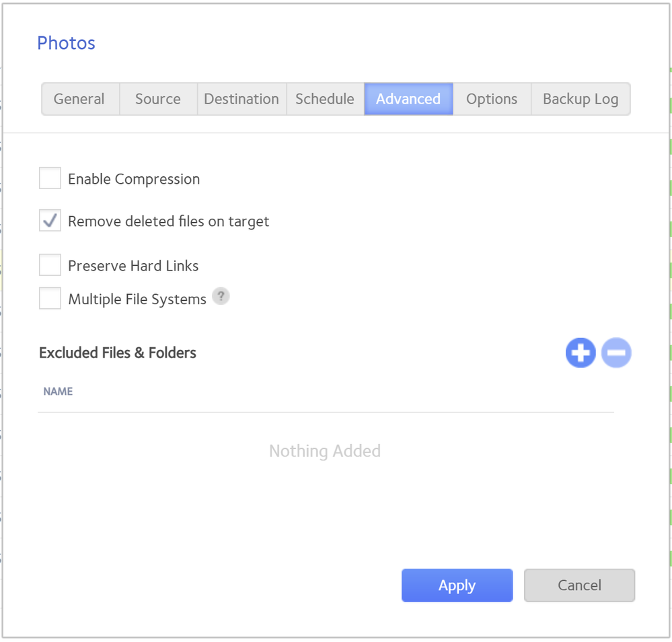Tick the Preserve Hard Links checkbox

pyautogui.click(x=50, y=265)
